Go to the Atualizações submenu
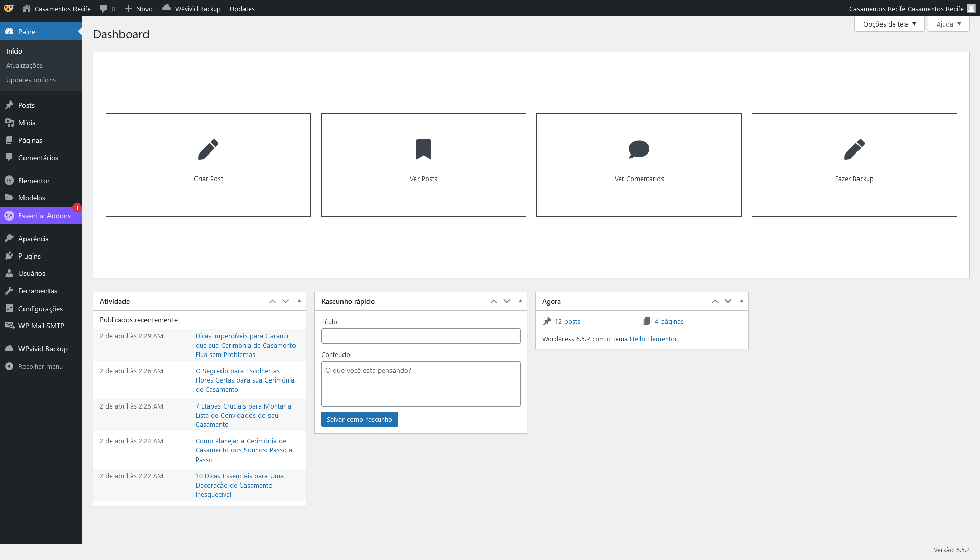The image size is (980, 560). pos(24,65)
